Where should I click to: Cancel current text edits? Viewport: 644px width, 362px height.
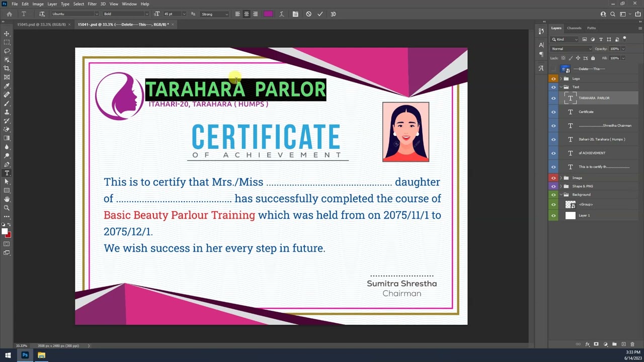pos(308,14)
